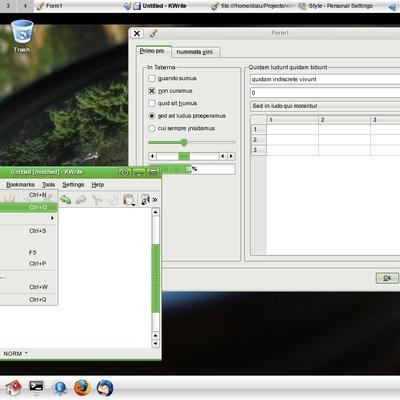Click the horizontal scrollbar's green thumb in Form1
The height and width of the screenshot is (400, 400).
[x=184, y=156]
